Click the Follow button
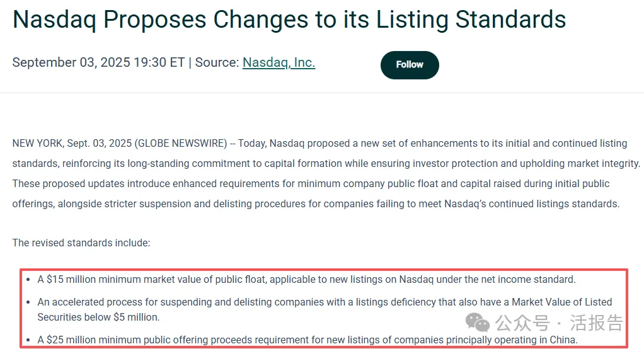 click(x=410, y=65)
